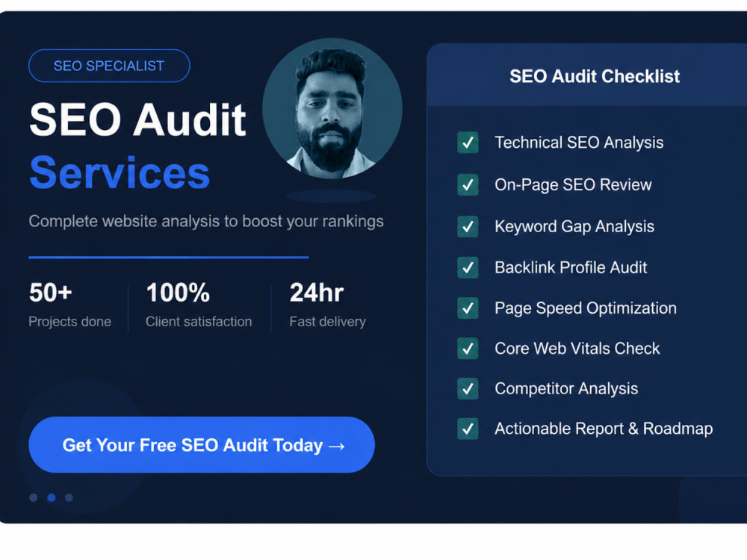
Task: Click the 'Projects done' caption
Action: tap(70, 321)
